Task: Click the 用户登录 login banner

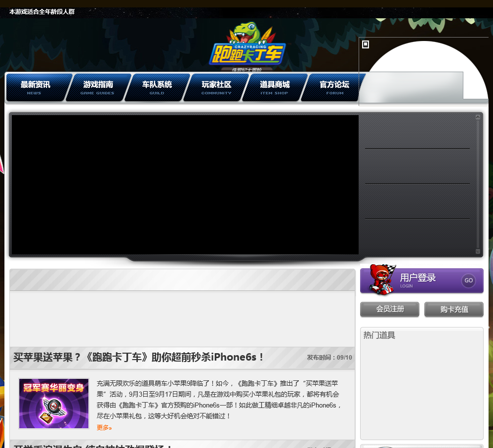Action: [422, 281]
